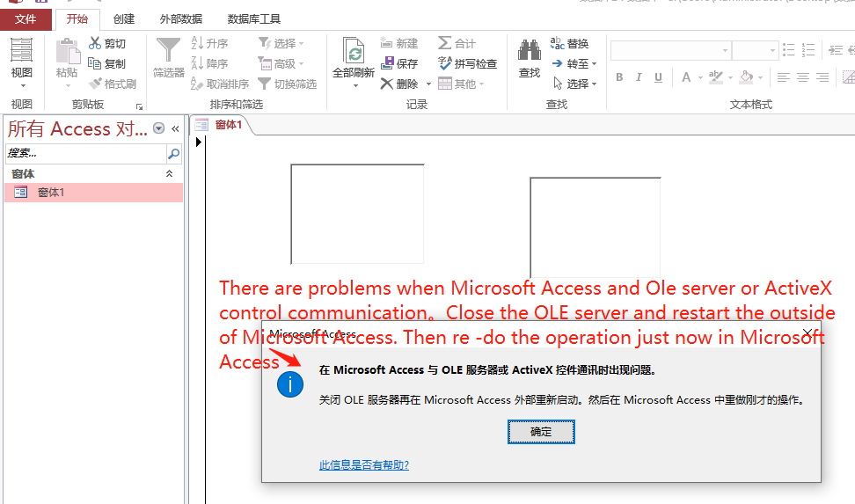The height and width of the screenshot is (504, 855).
Task: Click the bullets list icon
Action: click(788, 50)
